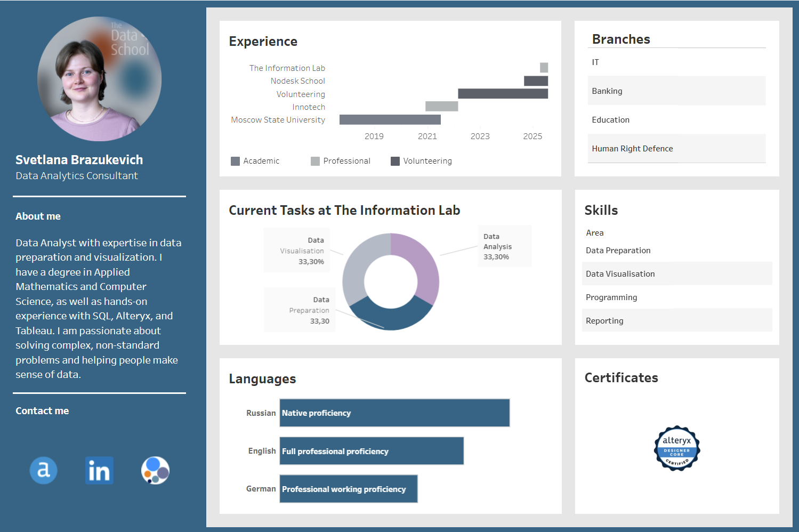Select the IT branch row
This screenshot has height=532, width=799.
pos(677,62)
